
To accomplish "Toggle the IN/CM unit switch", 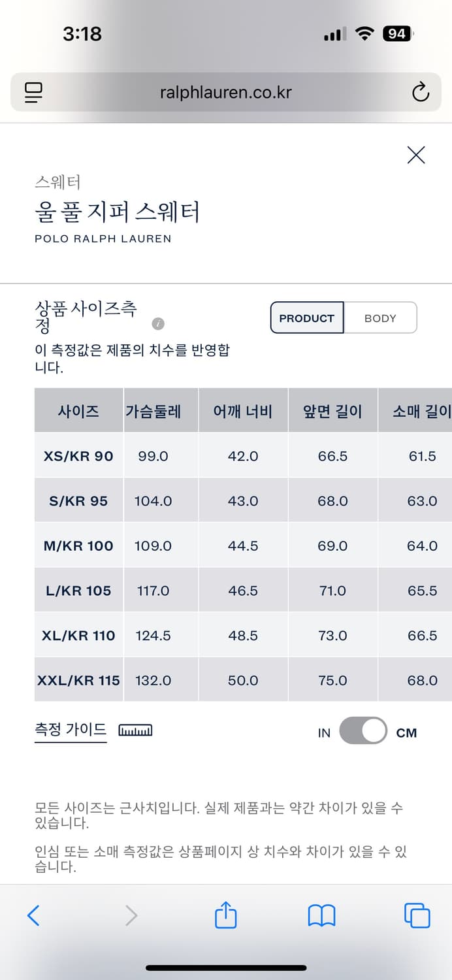I will click(x=364, y=731).
